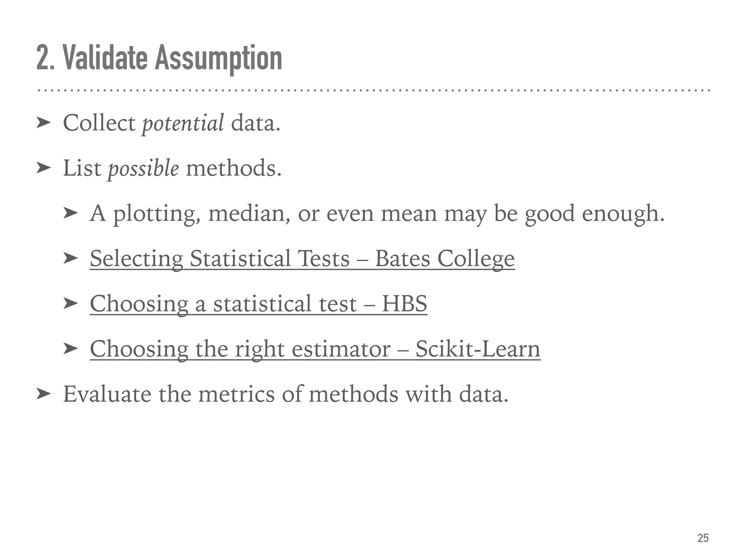747x560 pixels.
Task: Click the slide title 2. Validate Assumption
Action: [159, 58]
